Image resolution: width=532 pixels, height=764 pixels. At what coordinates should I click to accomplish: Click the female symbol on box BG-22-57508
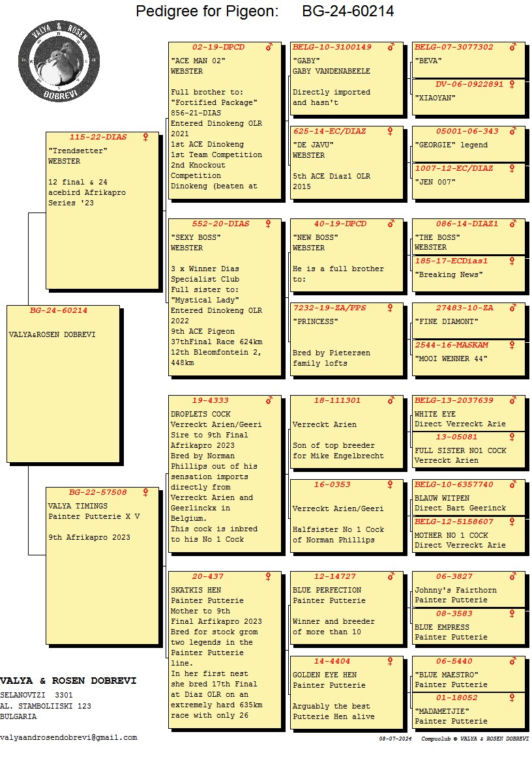(x=145, y=492)
